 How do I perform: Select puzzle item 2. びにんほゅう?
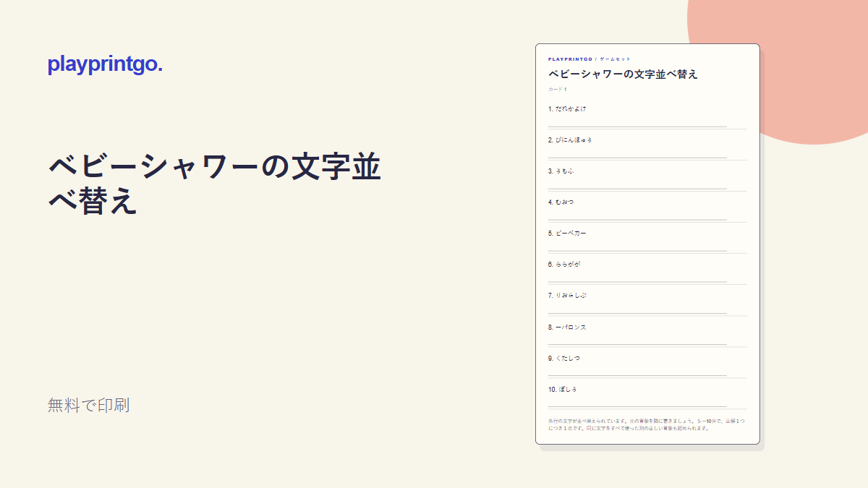570,140
